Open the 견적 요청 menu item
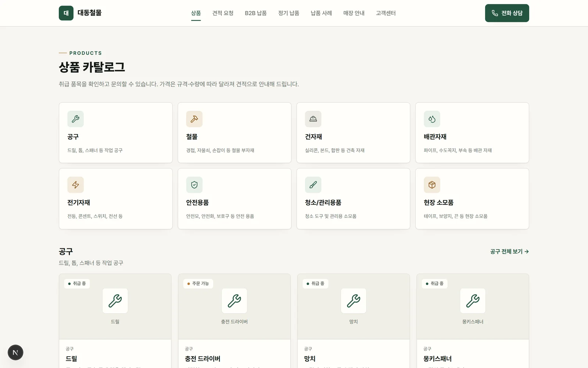This screenshot has height=368, width=588. (x=223, y=13)
